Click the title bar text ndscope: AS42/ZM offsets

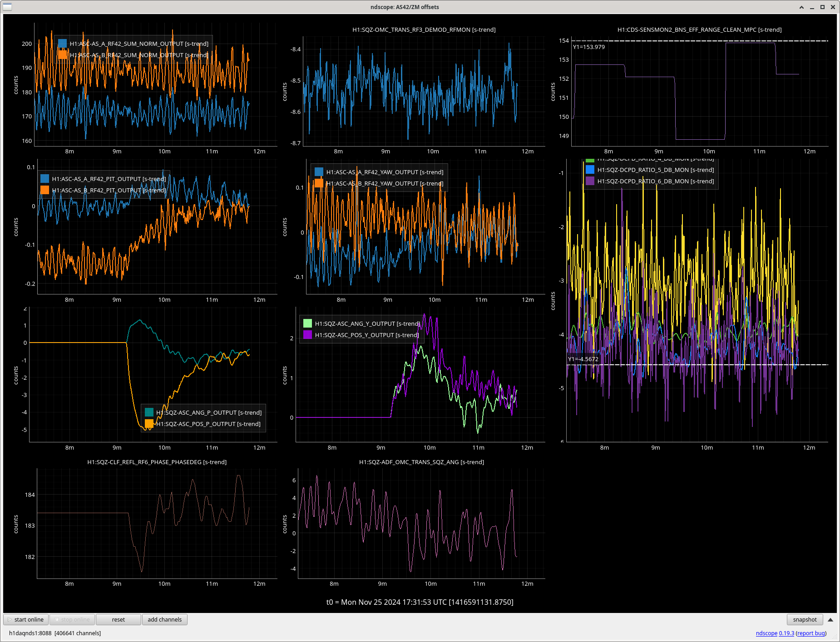click(x=405, y=7)
